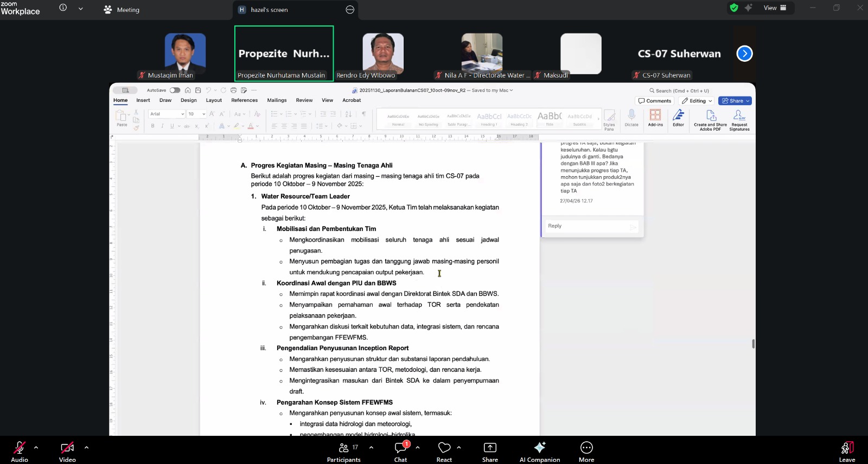Switch to the Insert ribbon tab

click(x=143, y=100)
